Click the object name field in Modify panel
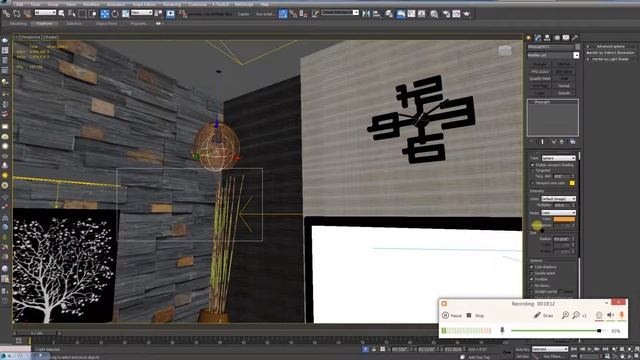640x360 pixels. (550, 47)
